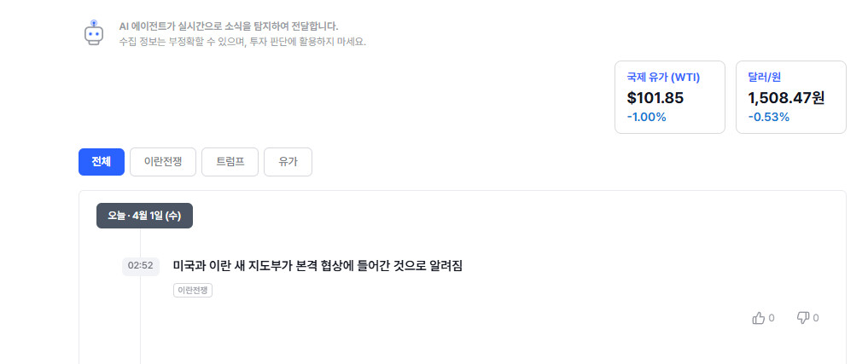Click the like count next to thumbs-up
Viewport: 868px width, 364px height.
[772, 318]
